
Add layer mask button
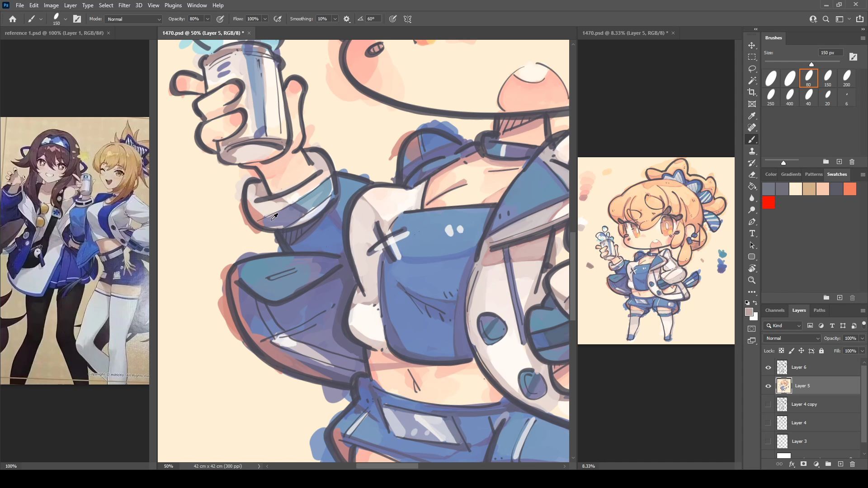click(x=803, y=464)
